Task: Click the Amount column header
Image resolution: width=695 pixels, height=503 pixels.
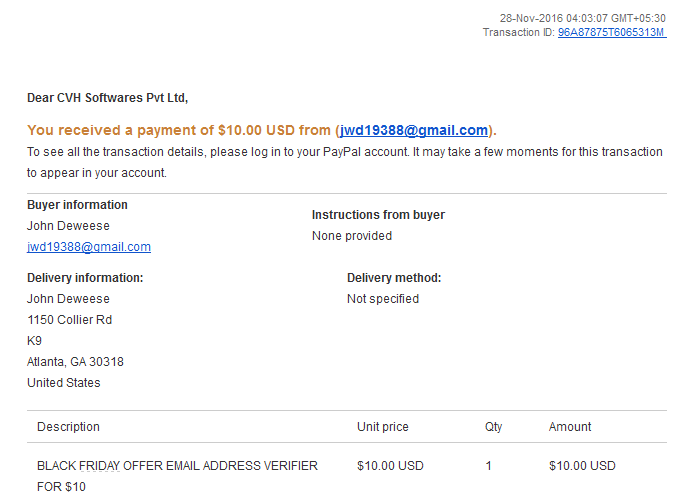Action: click(570, 427)
